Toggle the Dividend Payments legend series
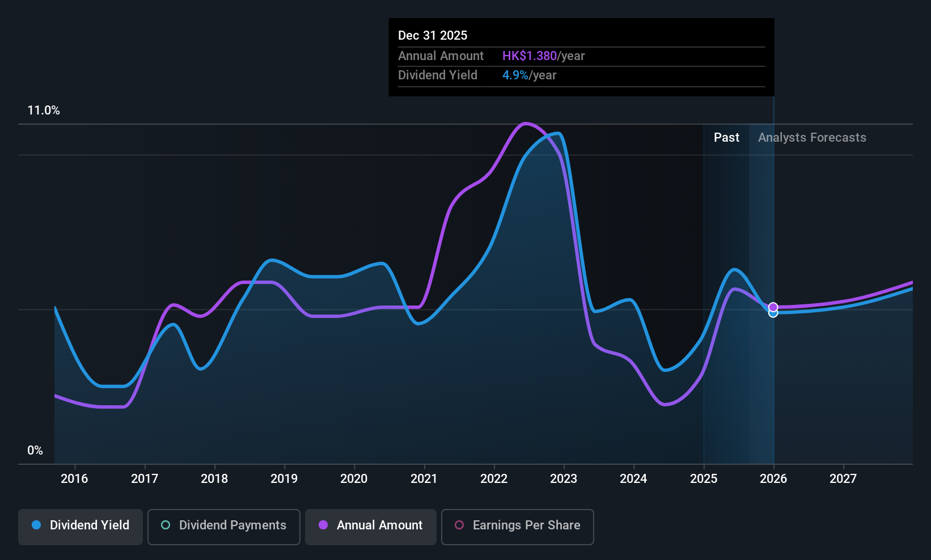The width and height of the screenshot is (931, 560). pyautogui.click(x=224, y=527)
